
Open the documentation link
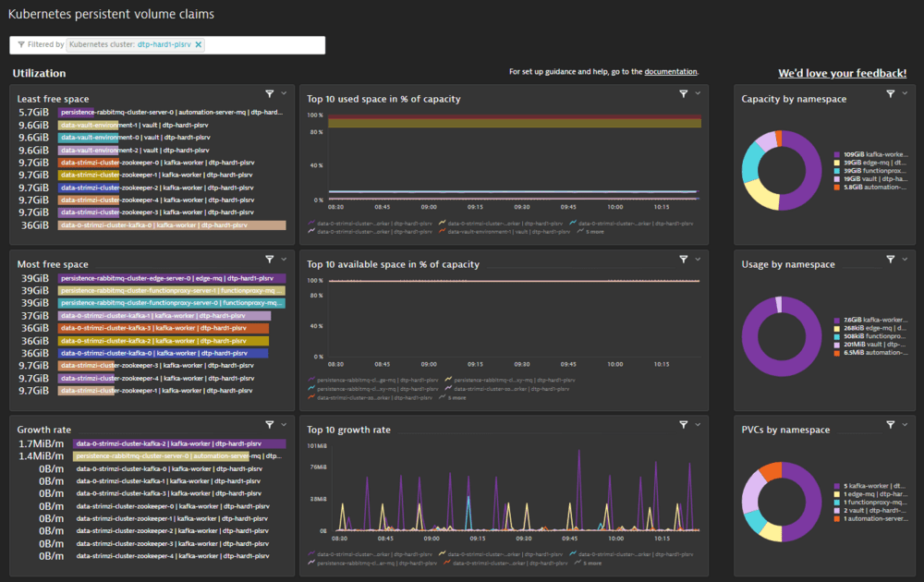point(670,72)
